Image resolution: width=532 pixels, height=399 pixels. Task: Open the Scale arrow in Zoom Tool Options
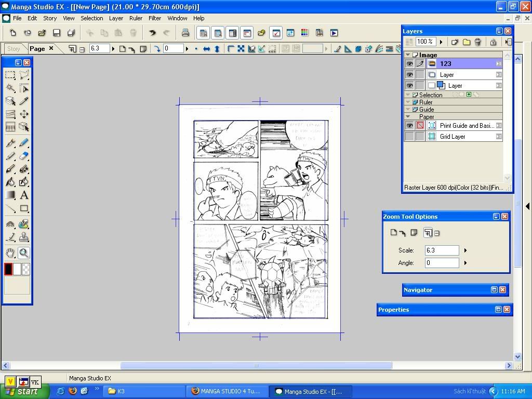coord(465,250)
